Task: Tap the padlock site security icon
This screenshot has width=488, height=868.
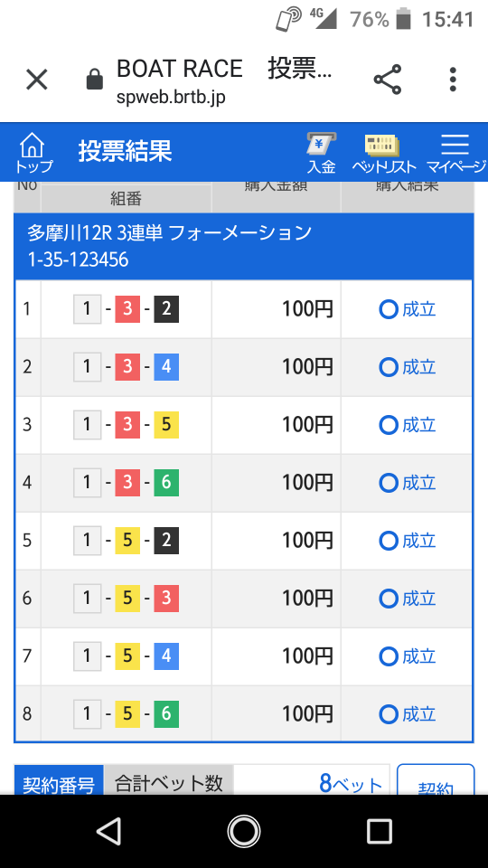Action: click(x=95, y=80)
